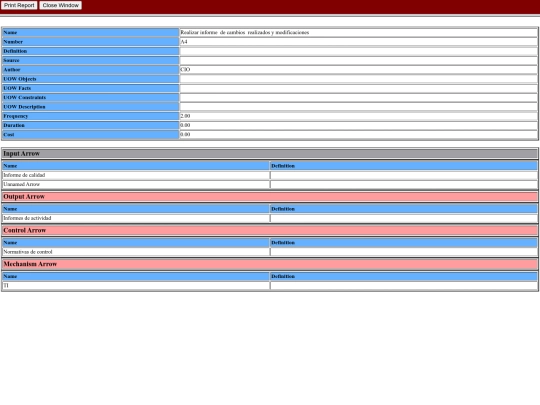Click the UOW Constraints label
The width and height of the screenshot is (540, 405).
click(x=90, y=97)
